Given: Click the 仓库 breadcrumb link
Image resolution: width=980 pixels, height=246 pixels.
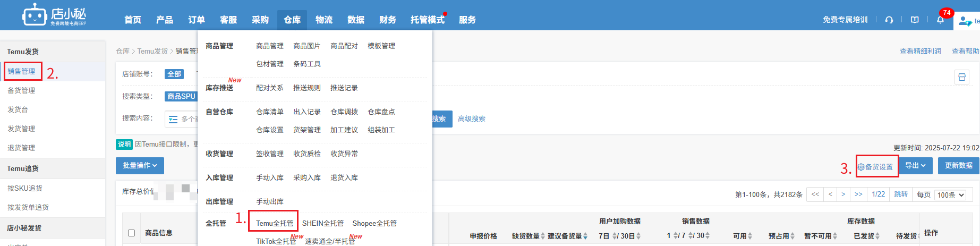Looking at the screenshot, I should pyautogui.click(x=123, y=51).
